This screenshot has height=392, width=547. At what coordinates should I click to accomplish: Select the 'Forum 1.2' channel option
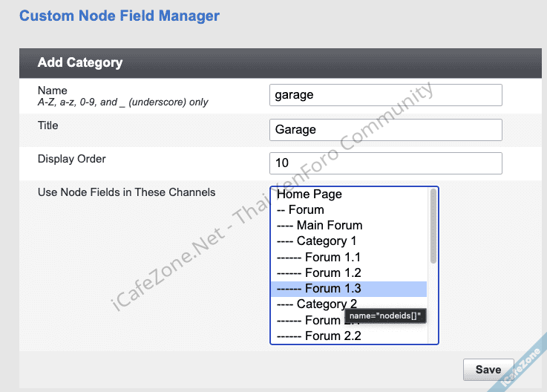coord(318,272)
